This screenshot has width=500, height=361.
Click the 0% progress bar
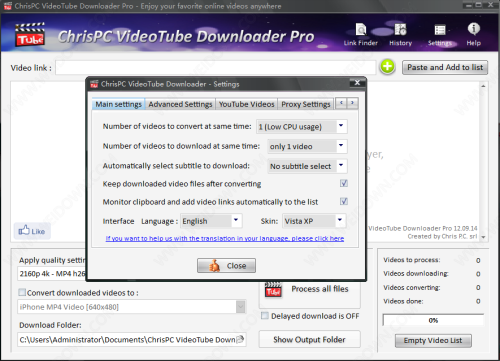[433, 320]
